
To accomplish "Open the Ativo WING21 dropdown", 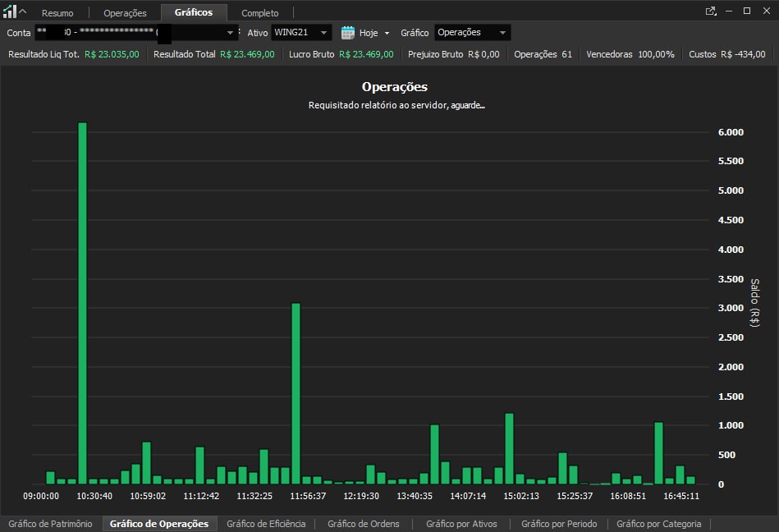I will (x=301, y=32).
